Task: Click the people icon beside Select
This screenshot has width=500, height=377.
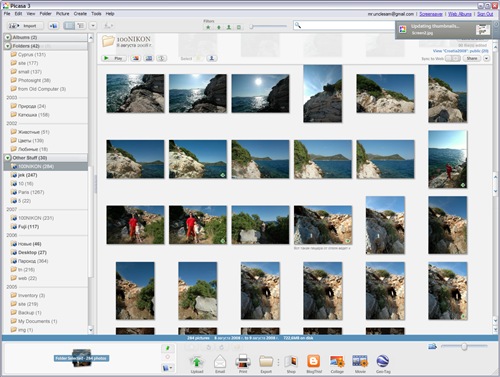Action: pos(212,58)
